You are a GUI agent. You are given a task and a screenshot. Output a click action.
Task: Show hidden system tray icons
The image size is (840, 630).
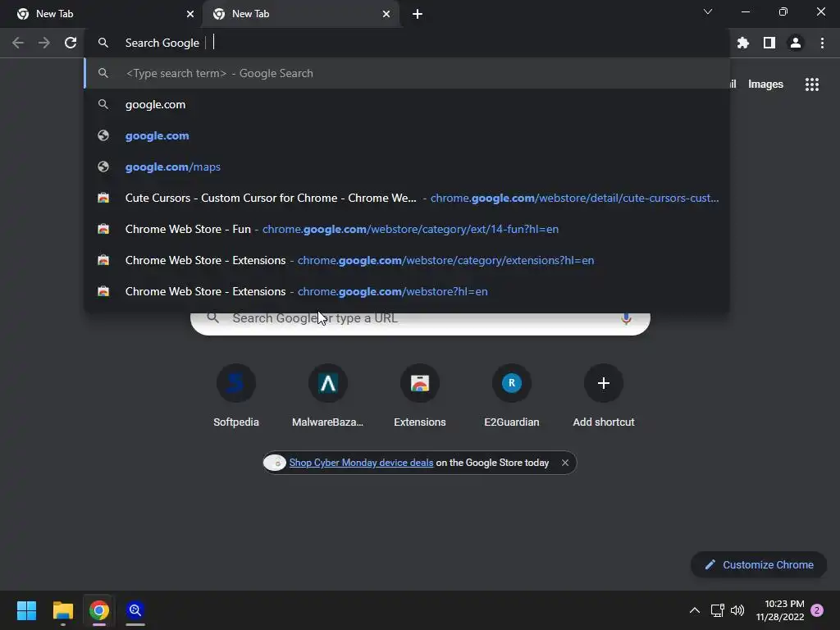(x=694, y=610)
